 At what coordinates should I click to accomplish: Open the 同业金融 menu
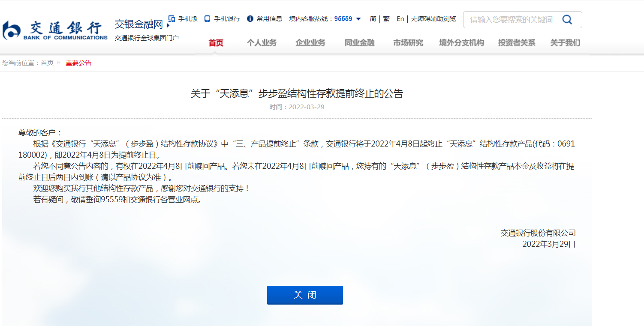point(359,43)
